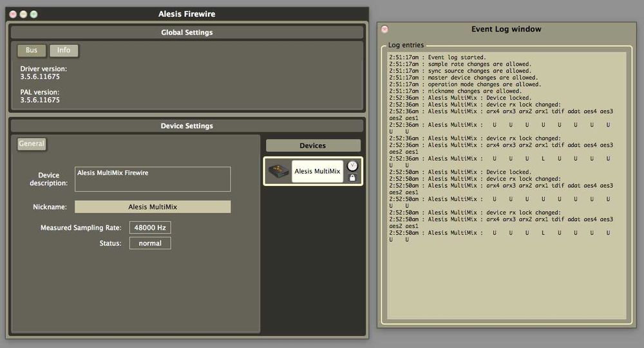Click the lock icon on the device entry
The image size is (644, 348).
[352, 178]
